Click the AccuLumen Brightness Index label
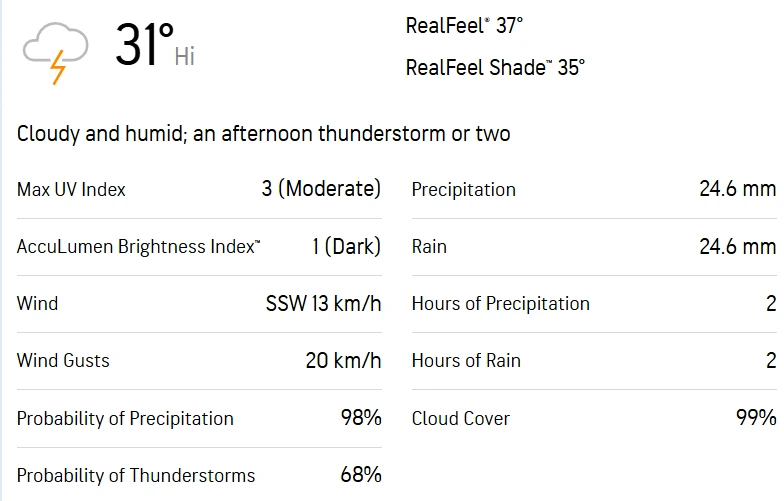The height and width of the screenshot is (501, 784). (x=139, y=246)
